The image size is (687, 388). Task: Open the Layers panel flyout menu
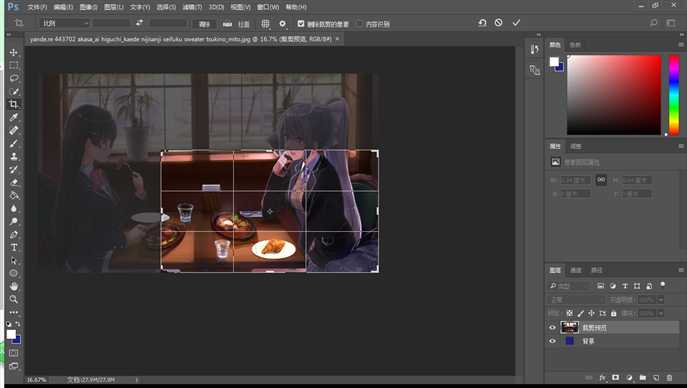681,270
